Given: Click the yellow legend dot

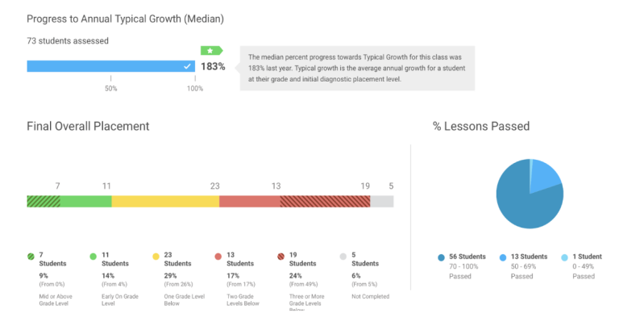Looking at the screenshot, I should tap(156, 257).
